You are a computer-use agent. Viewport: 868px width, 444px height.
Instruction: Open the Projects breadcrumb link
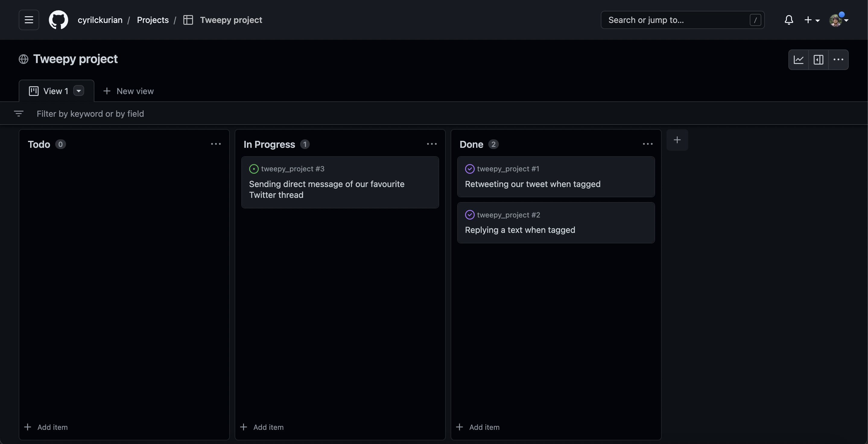(x=153, y=20)
